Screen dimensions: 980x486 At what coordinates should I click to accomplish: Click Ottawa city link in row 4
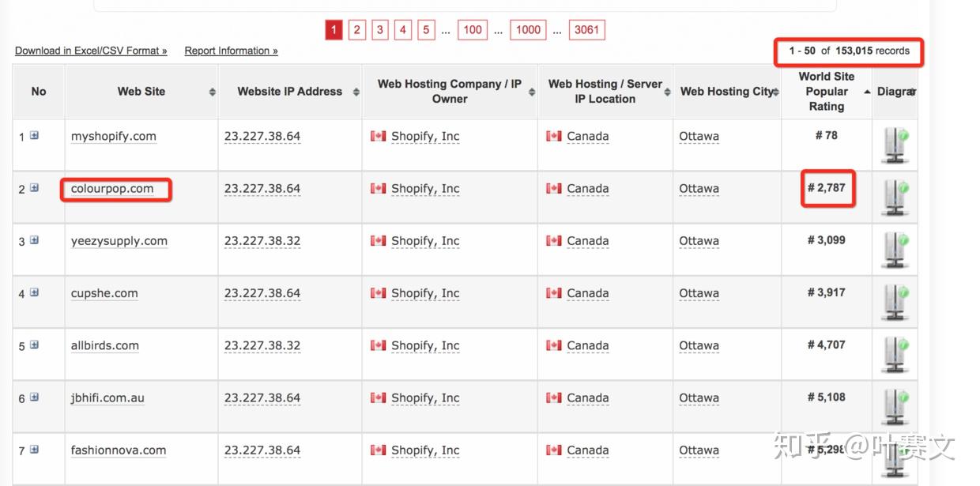click(699, 293)
